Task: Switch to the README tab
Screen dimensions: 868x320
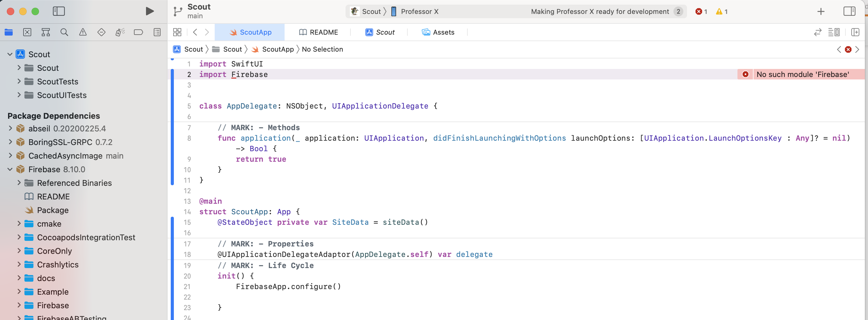Action: click(x=318, y=32)
